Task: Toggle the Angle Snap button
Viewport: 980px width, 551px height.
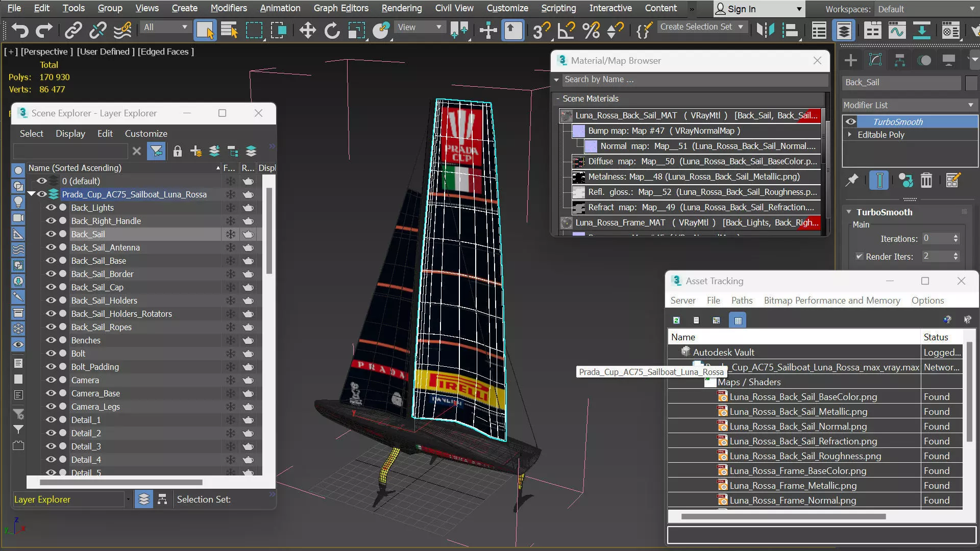Action: [566, 31]
